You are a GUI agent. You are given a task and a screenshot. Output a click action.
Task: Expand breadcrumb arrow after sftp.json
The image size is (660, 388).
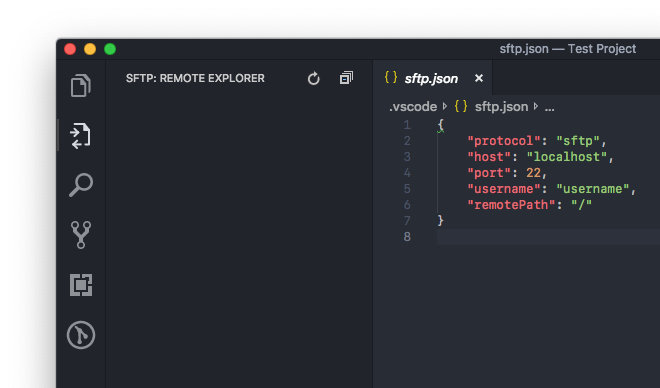coord(536,106)
